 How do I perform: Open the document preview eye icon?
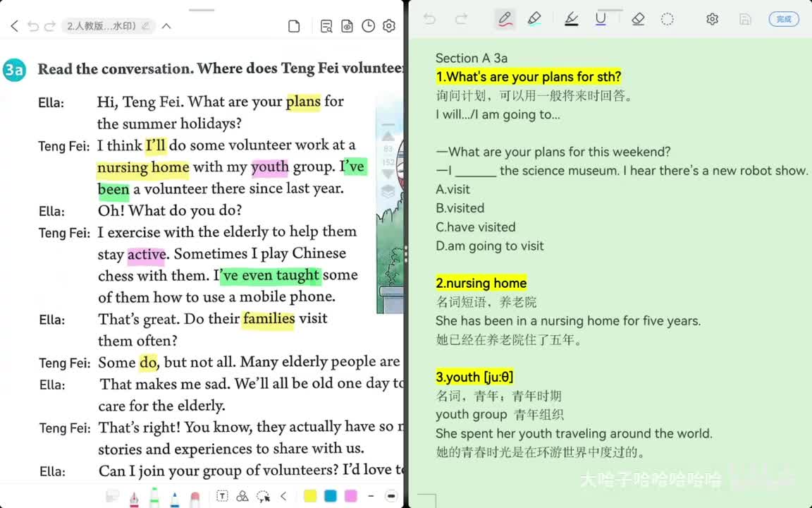coord(347,26)
